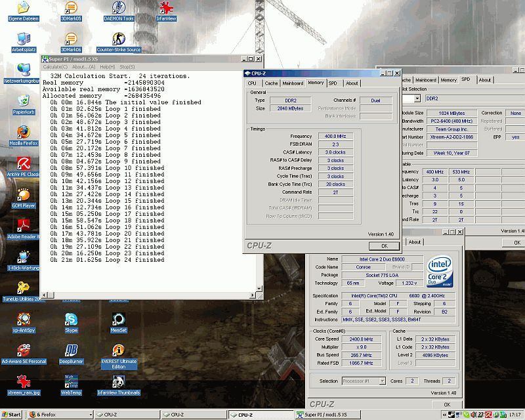
Task: Click the AntiVir tray icon
Action: (x=489, y=415)
